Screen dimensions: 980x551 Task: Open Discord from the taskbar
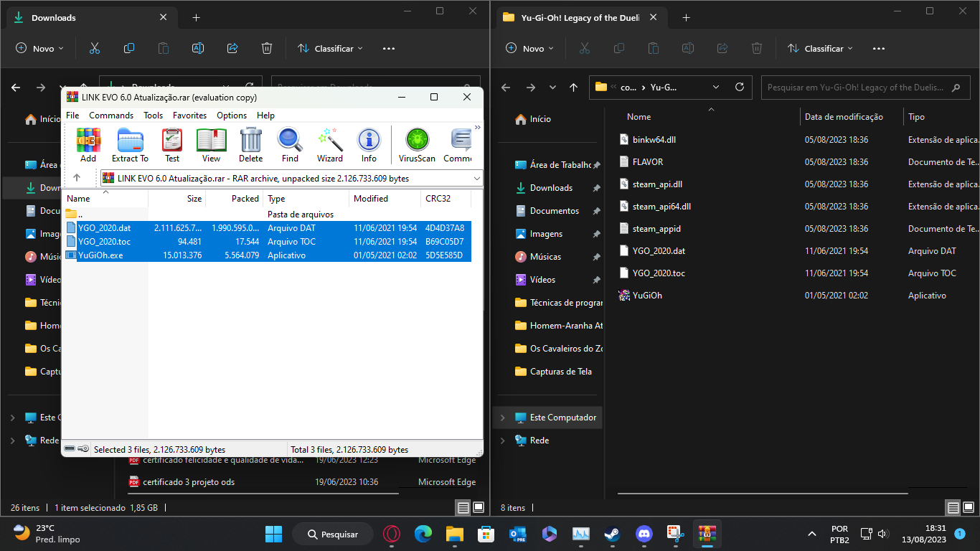point(643,534)
